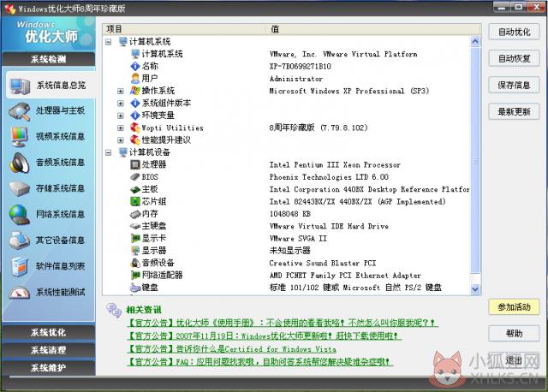Viewport: 548px width, 392px height.
Task: Open 其它设备信息 printer icon
Action: pos(20,241)
